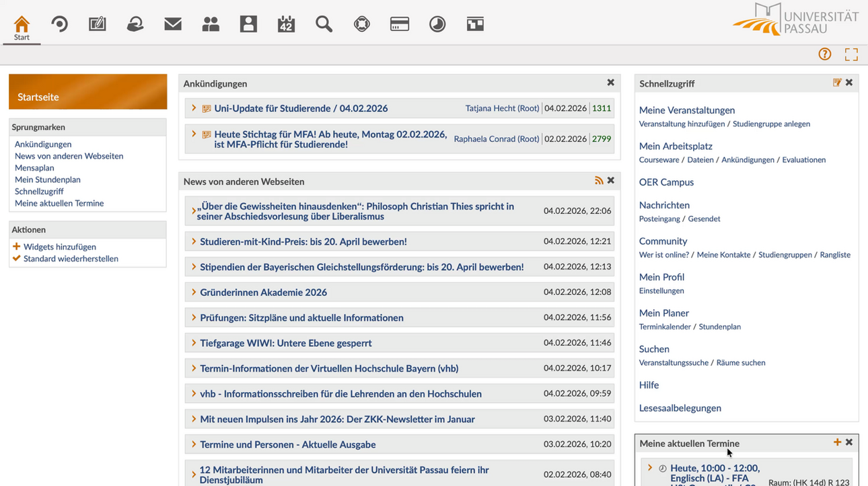
Task: Click Studiengruppe anlegen link
Action: 771,124
